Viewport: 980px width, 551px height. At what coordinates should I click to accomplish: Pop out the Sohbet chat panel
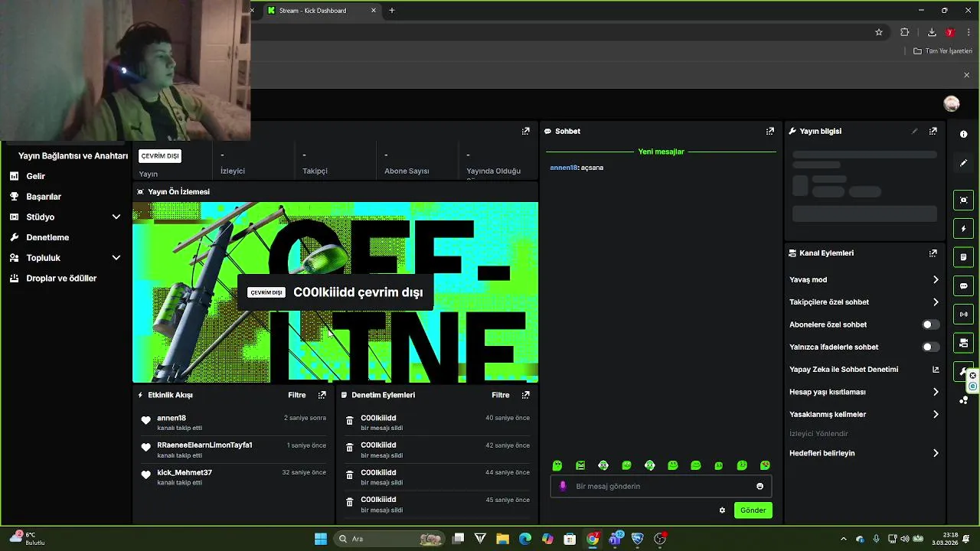tap(770, 131)
